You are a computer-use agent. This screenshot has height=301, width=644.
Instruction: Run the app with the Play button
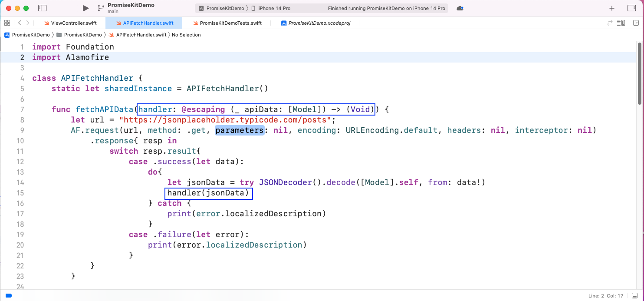[85, 8]
